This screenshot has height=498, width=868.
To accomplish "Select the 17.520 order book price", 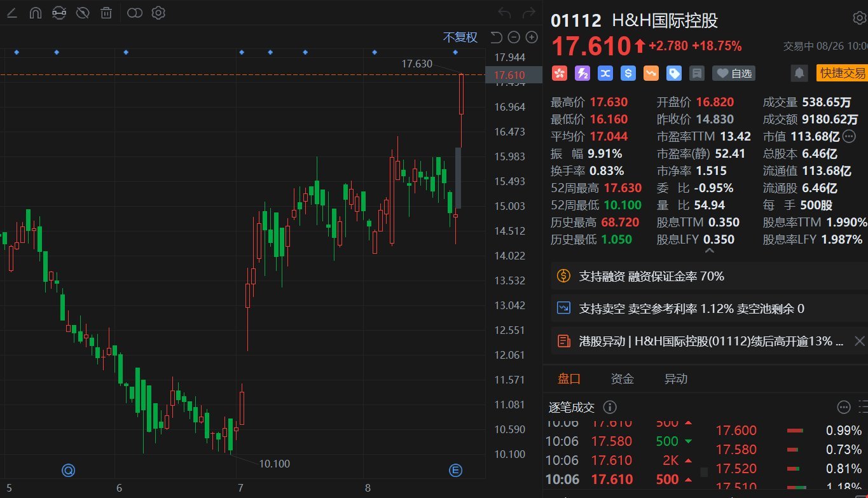I will [x=736, y=469].
